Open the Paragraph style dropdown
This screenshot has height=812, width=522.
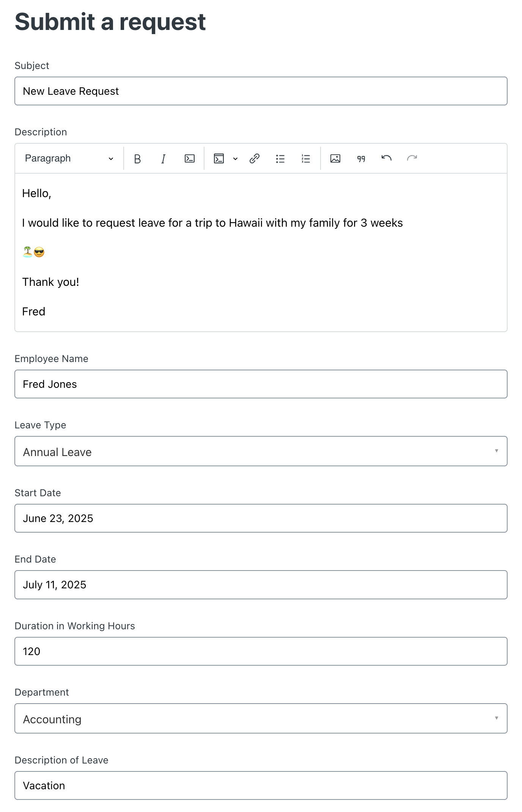(x=69, y=158)
